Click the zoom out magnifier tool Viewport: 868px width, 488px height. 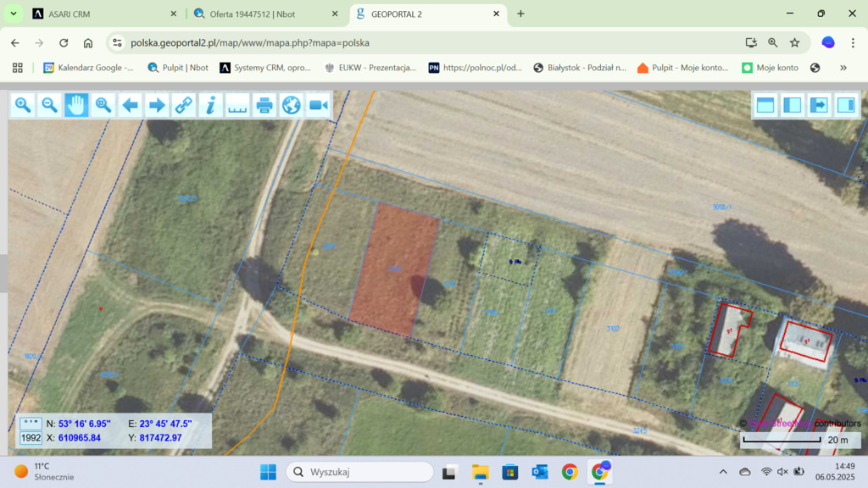point(49,105)
